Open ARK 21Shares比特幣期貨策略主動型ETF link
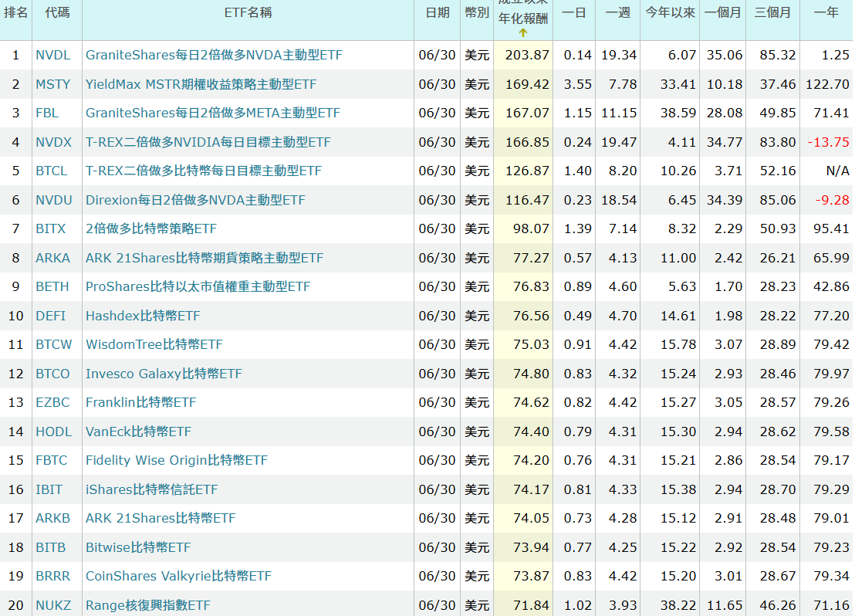The width and height of the screenshot is (855, 616). click(204, 258)
